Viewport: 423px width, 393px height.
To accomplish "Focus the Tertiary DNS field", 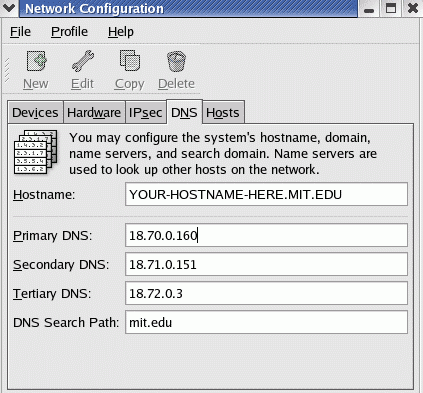I will 266,293.
